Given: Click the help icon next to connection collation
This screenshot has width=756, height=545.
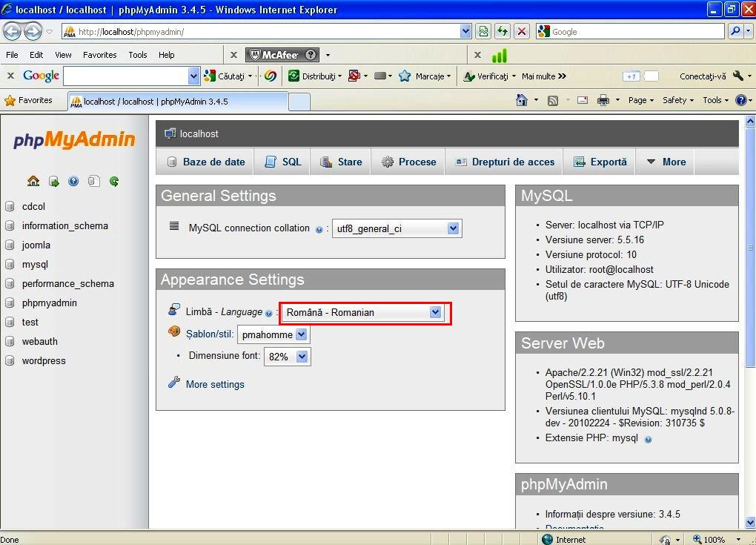Looking at the screenshot, I should [x=319, y=230].
